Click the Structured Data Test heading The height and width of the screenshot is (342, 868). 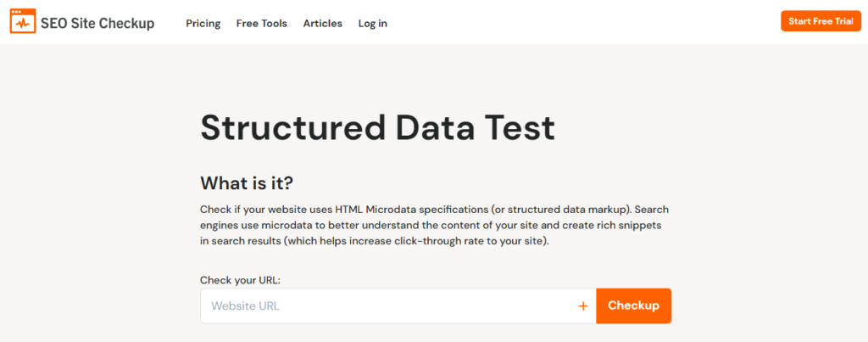click(x=377, y=127)
